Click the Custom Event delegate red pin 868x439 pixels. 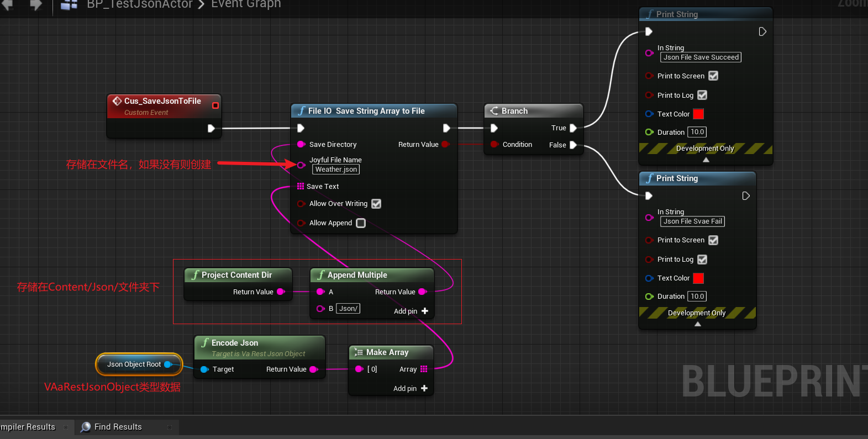(215, 105)
